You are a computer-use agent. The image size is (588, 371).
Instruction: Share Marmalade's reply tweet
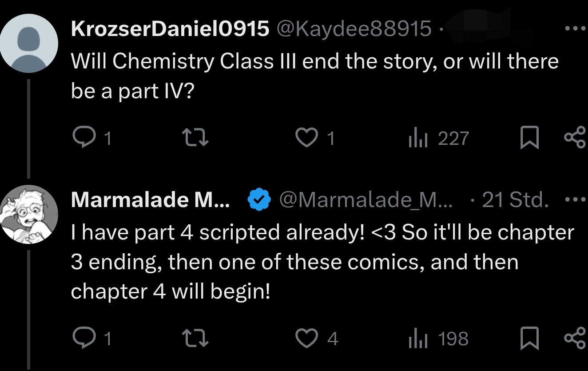pos(575,339)
